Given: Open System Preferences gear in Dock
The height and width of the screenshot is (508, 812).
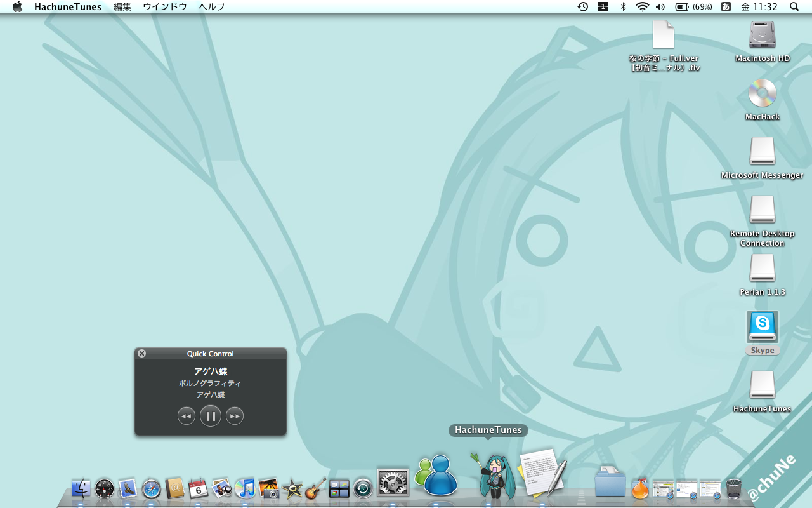Looking at the screenshot, I should 393,483.
